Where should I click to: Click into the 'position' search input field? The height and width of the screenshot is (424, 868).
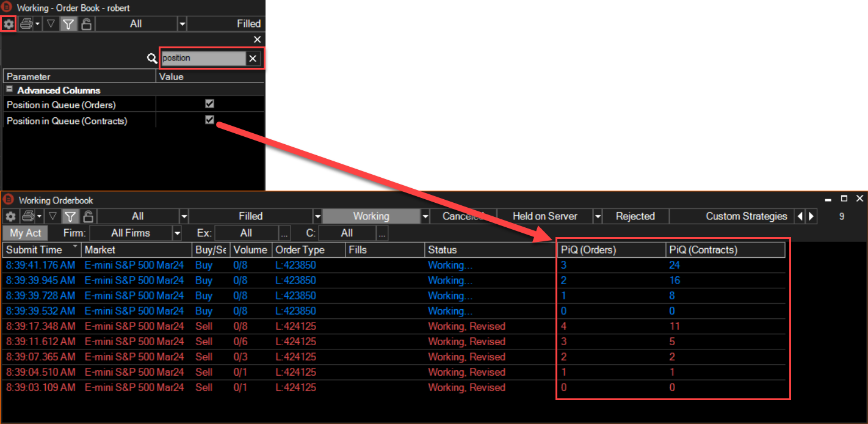203,58
